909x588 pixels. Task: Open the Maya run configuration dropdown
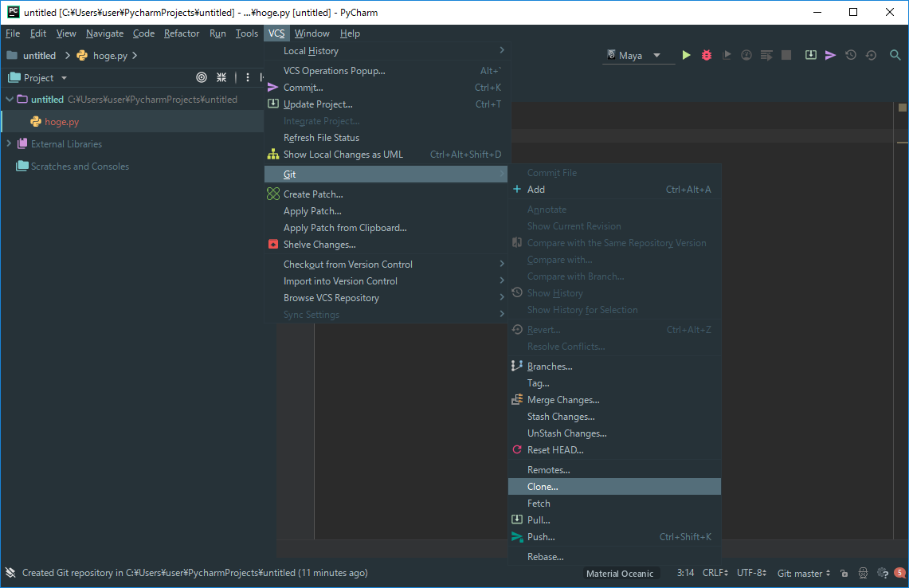click(637, 55)
